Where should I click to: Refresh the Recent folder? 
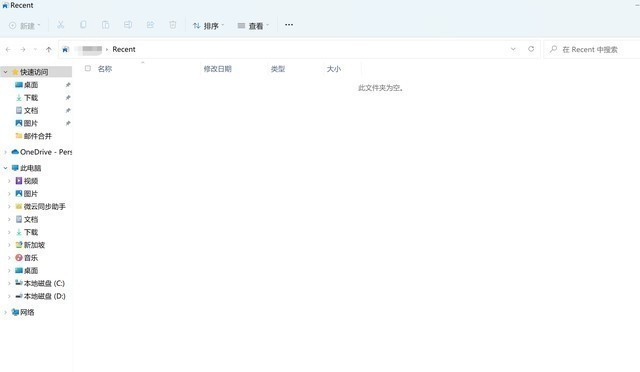[531, 49]
